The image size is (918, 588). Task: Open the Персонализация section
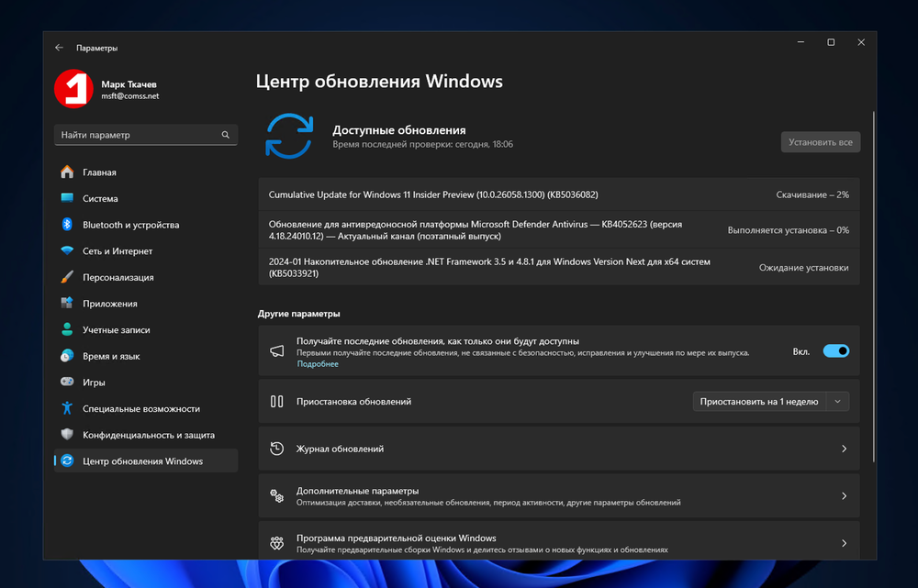coord(146,277)
